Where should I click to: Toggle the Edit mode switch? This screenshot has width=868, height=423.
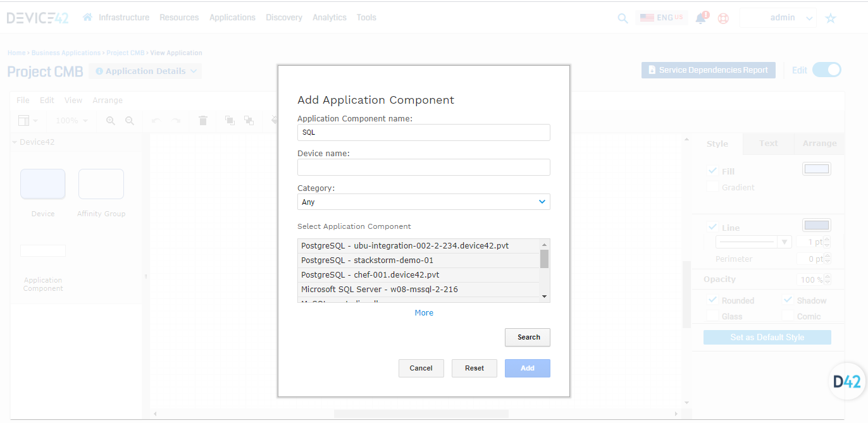click(x=826, y=70)
